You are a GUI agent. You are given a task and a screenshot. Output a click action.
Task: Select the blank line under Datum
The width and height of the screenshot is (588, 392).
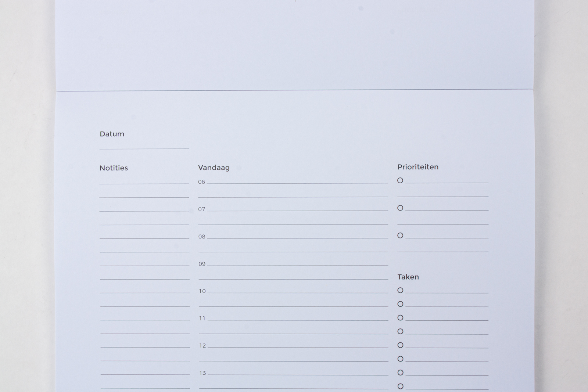point(144,148)
